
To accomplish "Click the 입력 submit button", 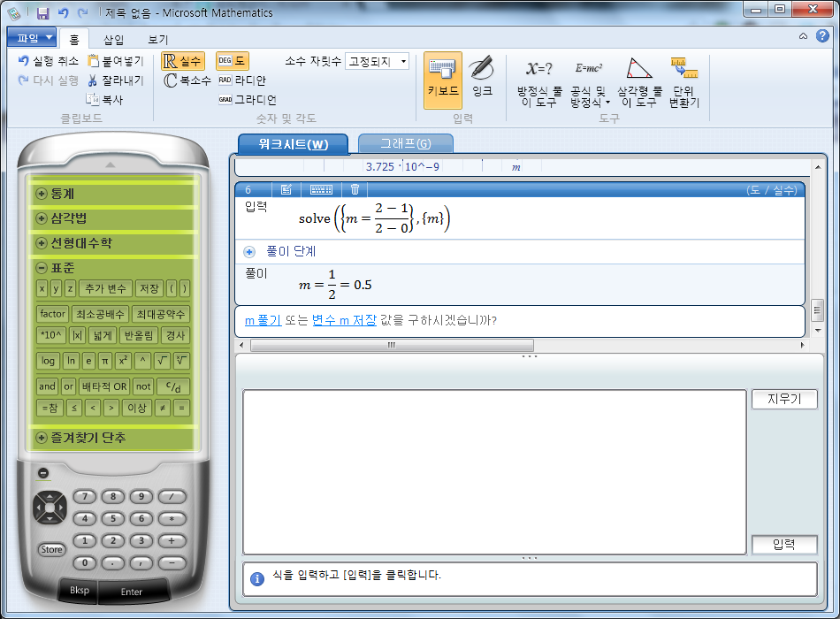I will click(784, 545).
